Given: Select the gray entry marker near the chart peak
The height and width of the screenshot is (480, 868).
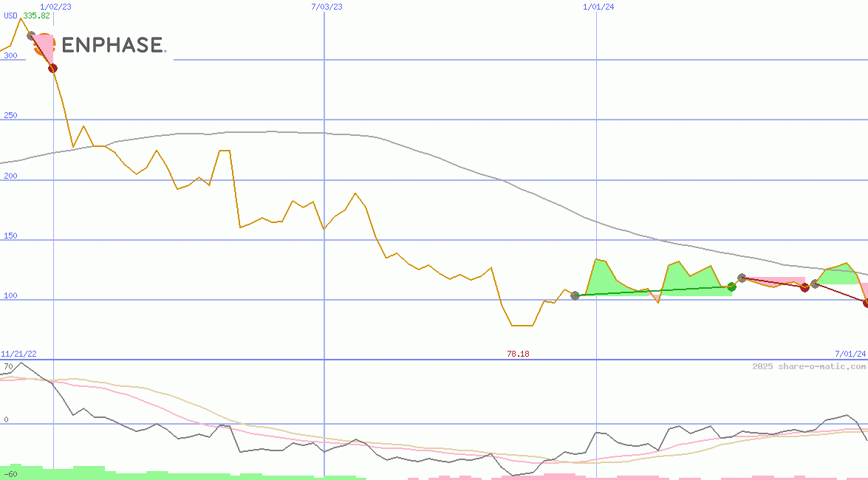Looking at the screenshot, I should click(x=31, y=34).
